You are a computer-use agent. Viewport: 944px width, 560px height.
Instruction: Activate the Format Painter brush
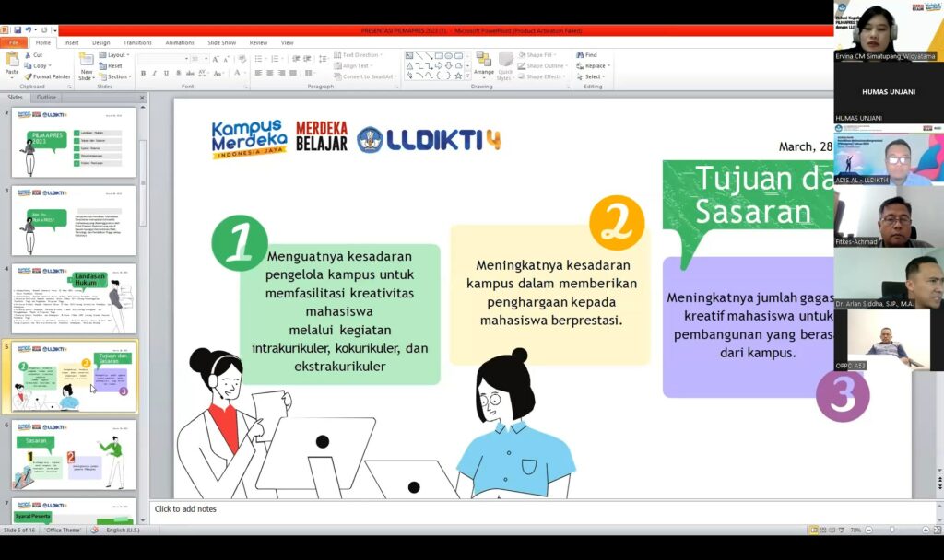tap(48, 76)
